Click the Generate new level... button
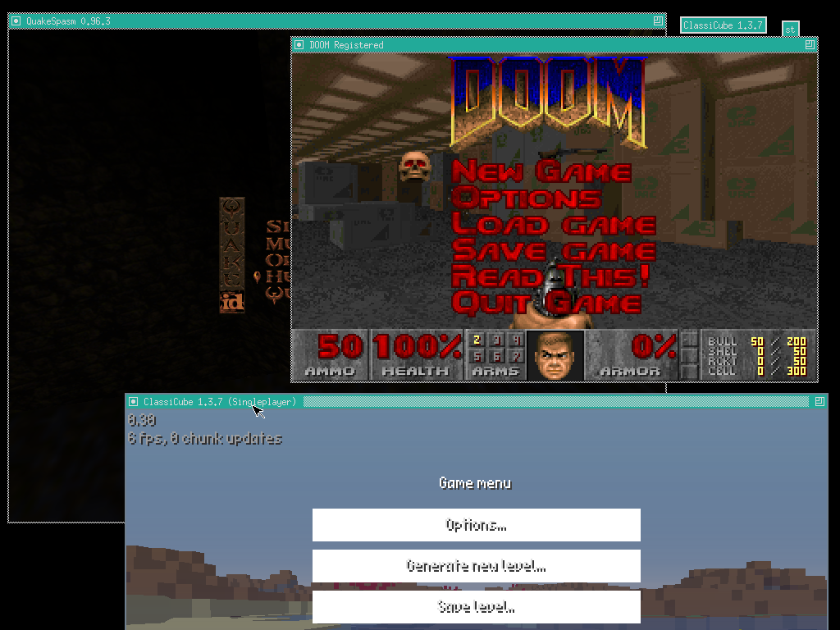The height and width of the screenshot is (630, 840). pos(476,566)
